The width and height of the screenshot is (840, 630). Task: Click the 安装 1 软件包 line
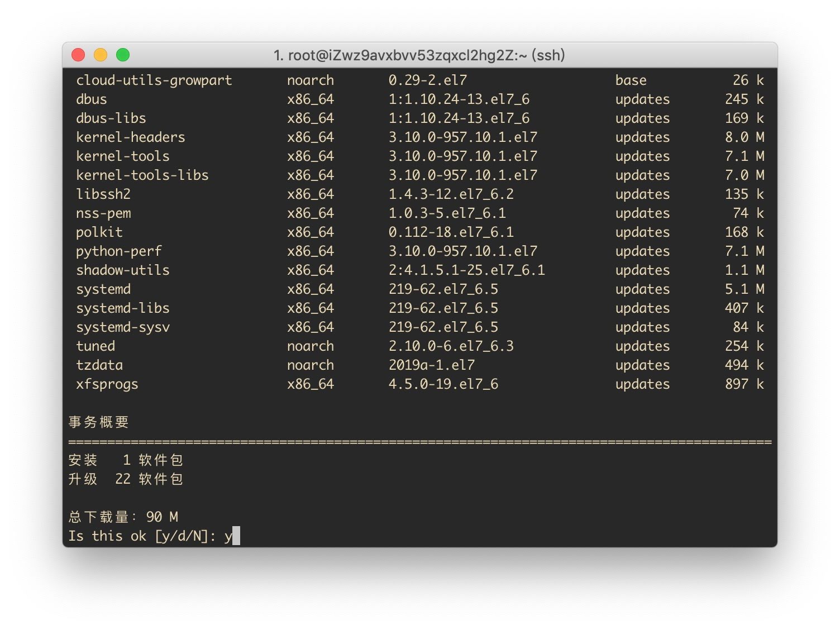(x=126, y=460)
